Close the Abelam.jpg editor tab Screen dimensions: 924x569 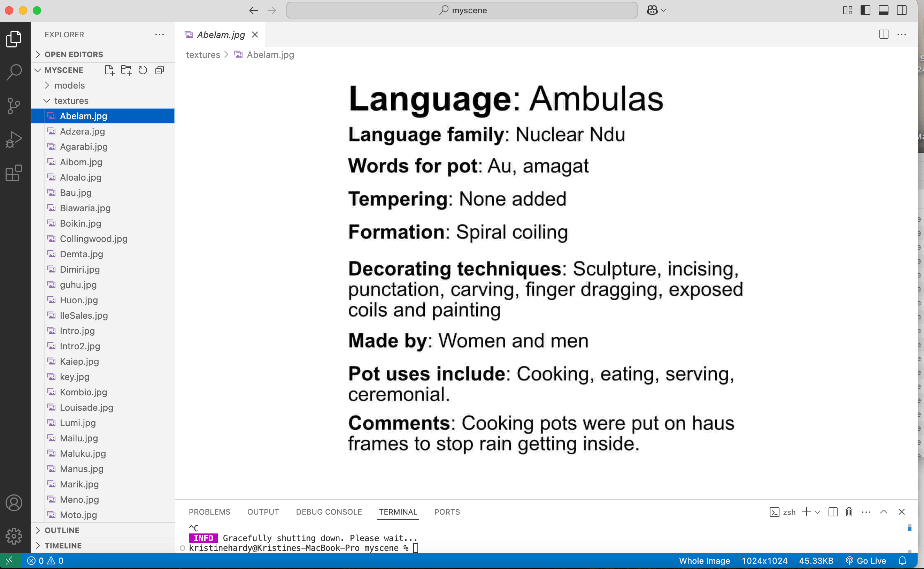click(x=255, y=35)
